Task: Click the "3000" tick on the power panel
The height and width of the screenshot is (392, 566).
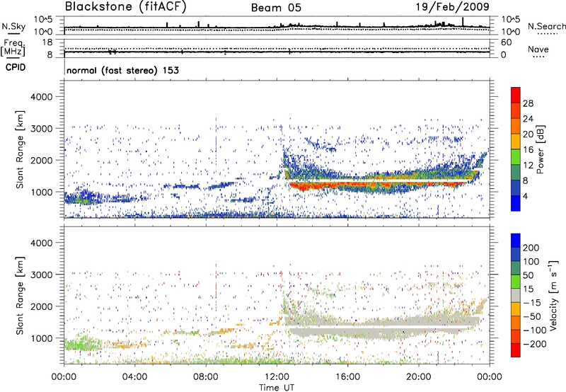Action: [41, 129]
